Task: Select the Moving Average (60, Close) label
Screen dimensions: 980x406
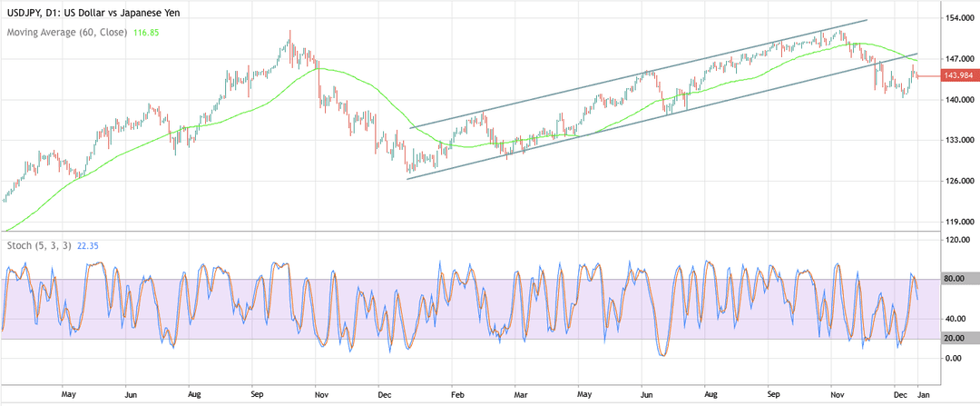Action: 67,31
